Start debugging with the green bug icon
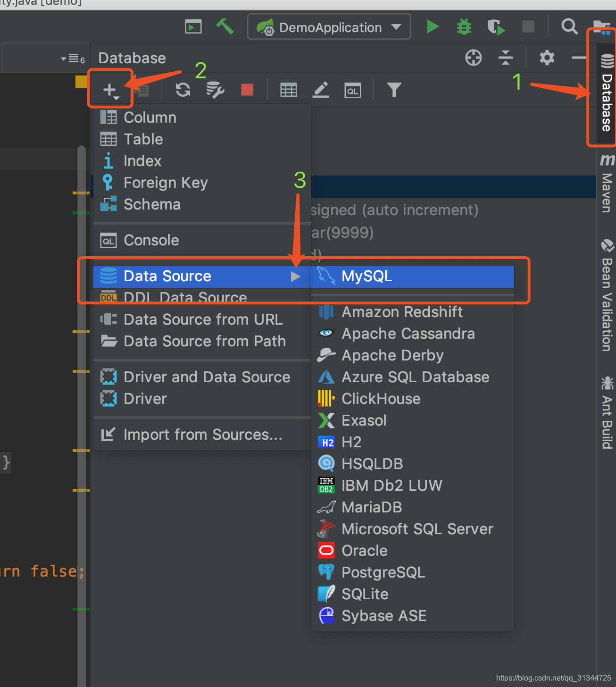616x687 pixels. click(464, 27)
